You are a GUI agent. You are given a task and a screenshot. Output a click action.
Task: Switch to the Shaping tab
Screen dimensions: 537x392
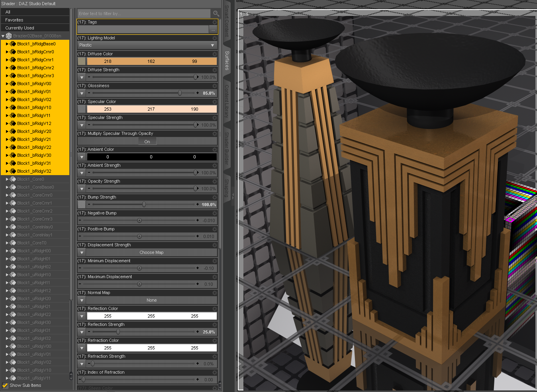click(227, 188)
